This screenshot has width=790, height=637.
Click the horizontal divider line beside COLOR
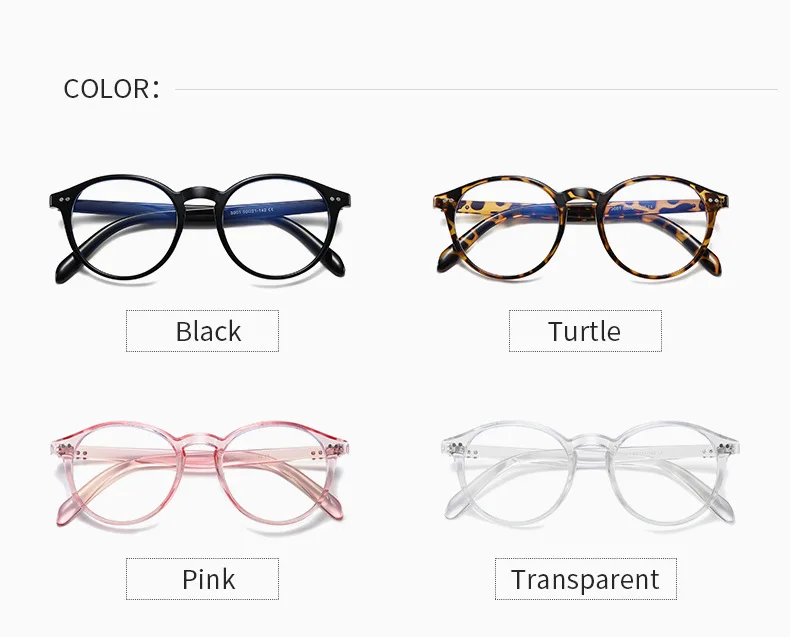tap(476, 90)
